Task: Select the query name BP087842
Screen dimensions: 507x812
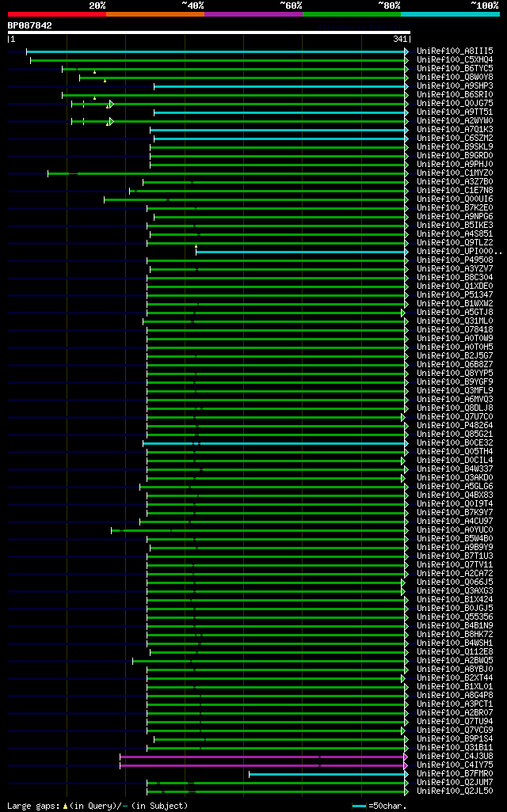Action: tap(29, 25)
